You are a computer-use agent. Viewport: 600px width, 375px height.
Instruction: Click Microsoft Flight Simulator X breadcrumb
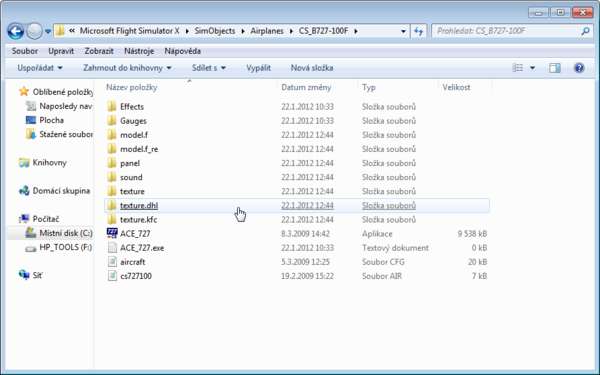pos(129,31)
